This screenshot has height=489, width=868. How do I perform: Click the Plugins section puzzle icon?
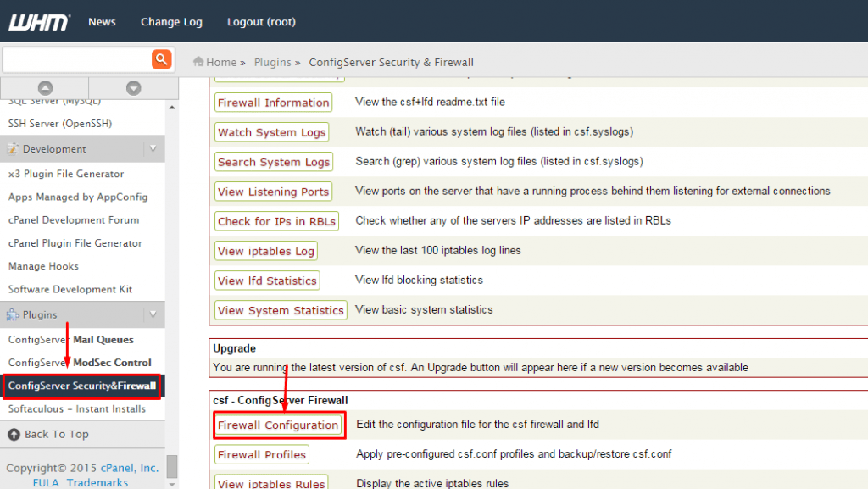point(12,314)
